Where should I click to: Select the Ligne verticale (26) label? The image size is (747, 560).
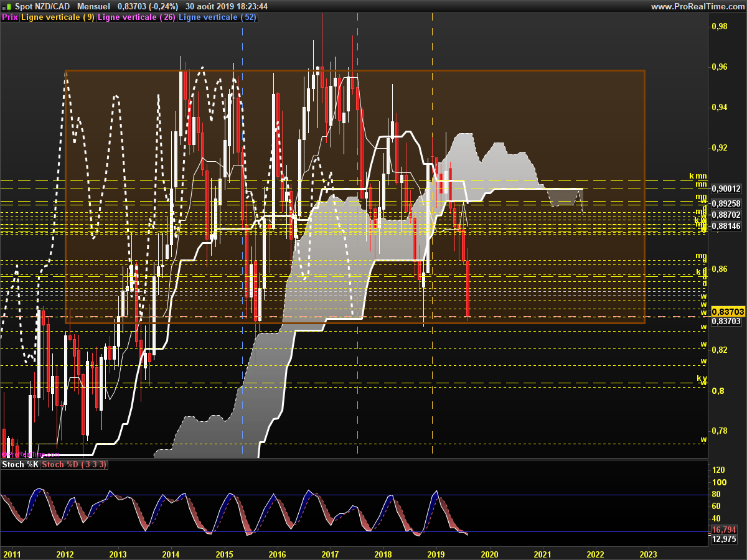pyautogui.click(x=137, y=17)
